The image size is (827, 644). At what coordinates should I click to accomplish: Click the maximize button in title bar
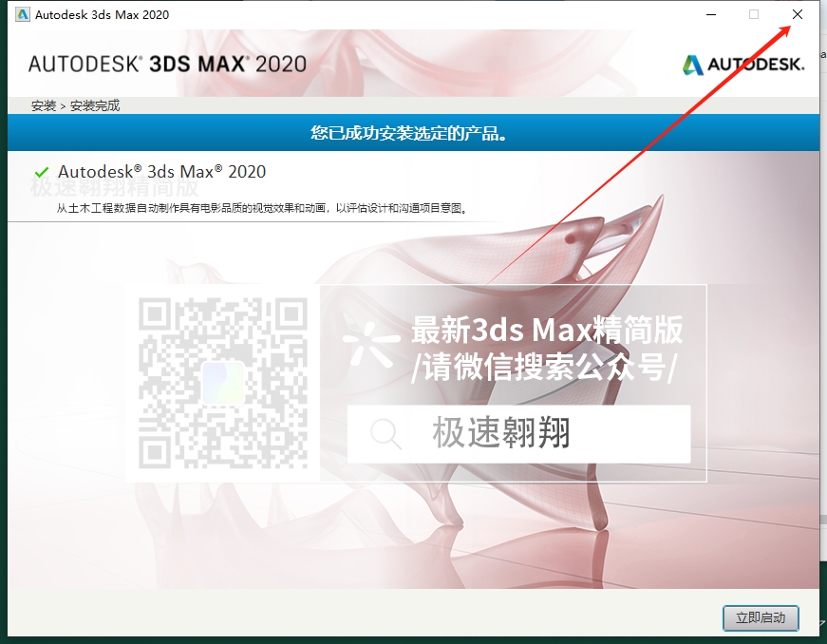pyautogui.click(x=754, y=14)
